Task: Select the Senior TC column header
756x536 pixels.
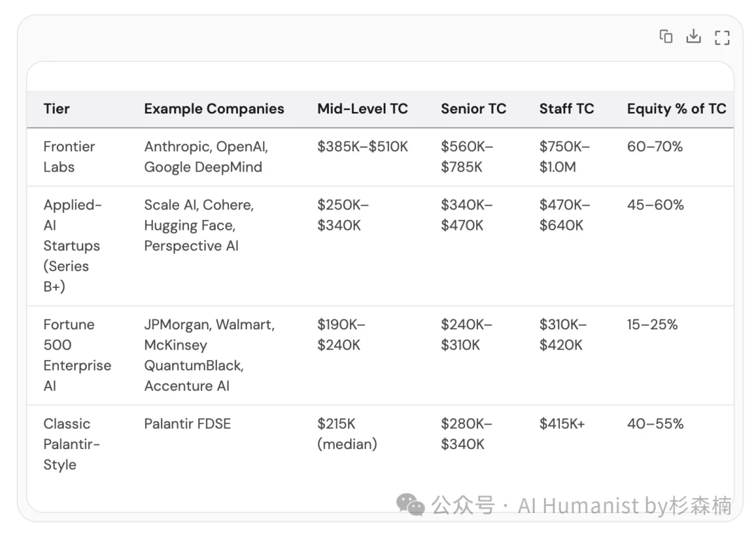Action: (473, 109)
